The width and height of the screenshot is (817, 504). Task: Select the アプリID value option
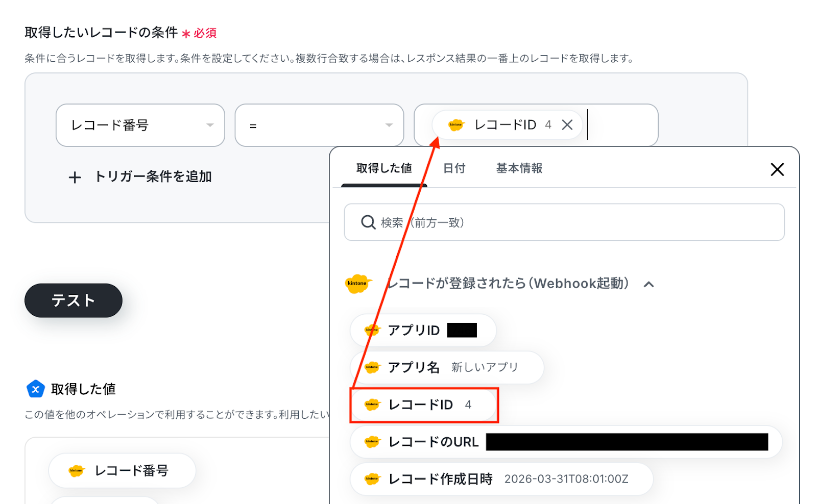point(423,331)
